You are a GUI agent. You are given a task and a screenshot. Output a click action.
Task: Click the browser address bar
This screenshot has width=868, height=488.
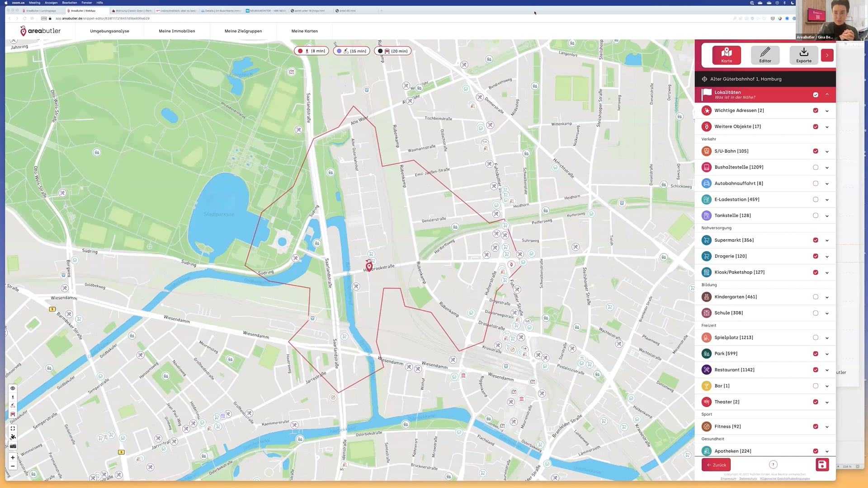coord(103,19)
